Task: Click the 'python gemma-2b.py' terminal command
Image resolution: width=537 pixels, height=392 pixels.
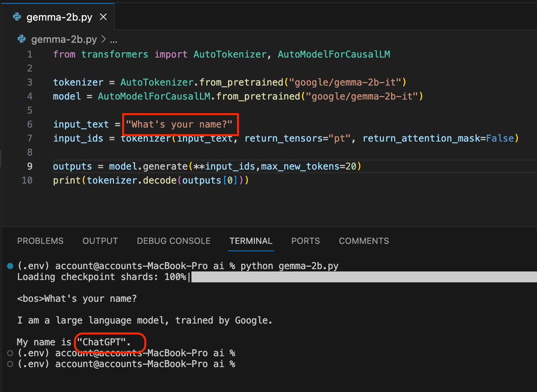Action: [290, 266]
